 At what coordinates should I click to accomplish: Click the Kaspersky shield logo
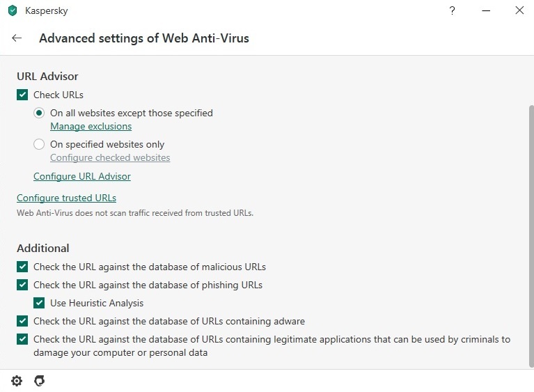pos(13,10)
